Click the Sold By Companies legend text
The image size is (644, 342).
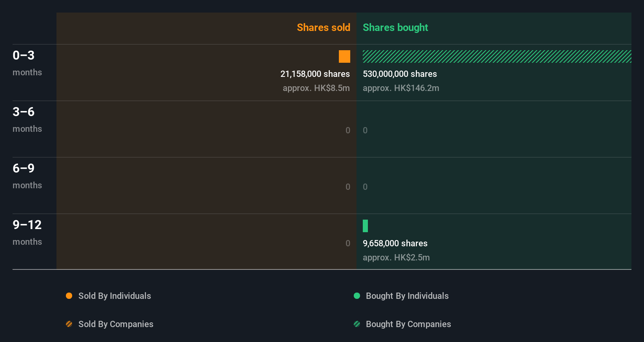click(x=116, y=324)
